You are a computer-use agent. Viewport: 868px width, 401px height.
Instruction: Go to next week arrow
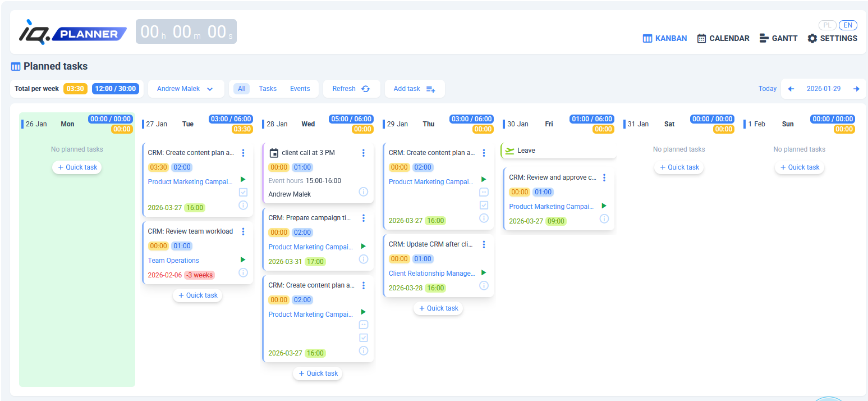[856, 89]
